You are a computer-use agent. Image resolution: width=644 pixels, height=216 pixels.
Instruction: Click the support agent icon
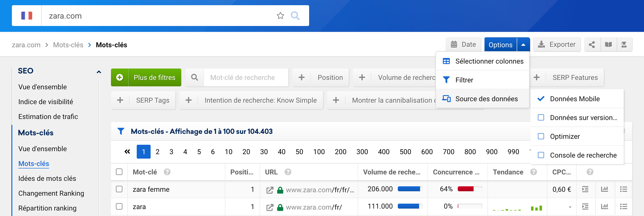[x=624, y=45]
